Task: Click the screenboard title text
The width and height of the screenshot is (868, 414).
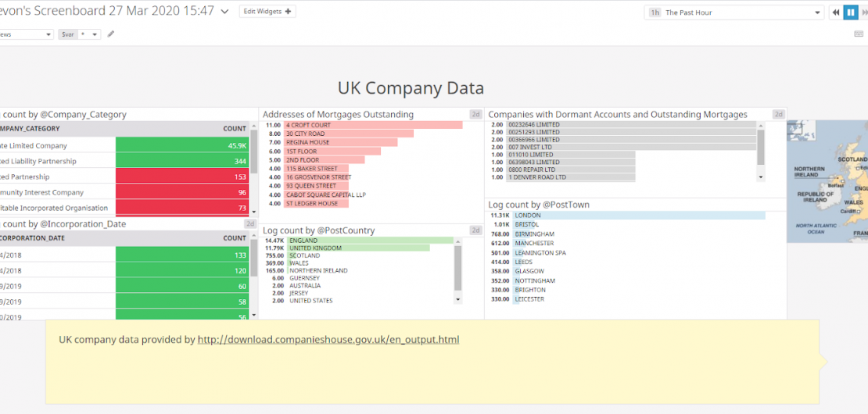Action: pos(107,11)
